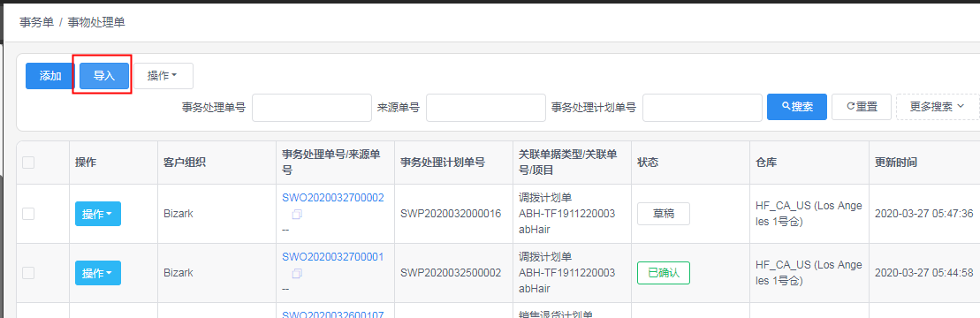Screen dimensions: 980x318
Task: Click the 事物处理单 breadcrumb
Action: click(x=97, y=22)
